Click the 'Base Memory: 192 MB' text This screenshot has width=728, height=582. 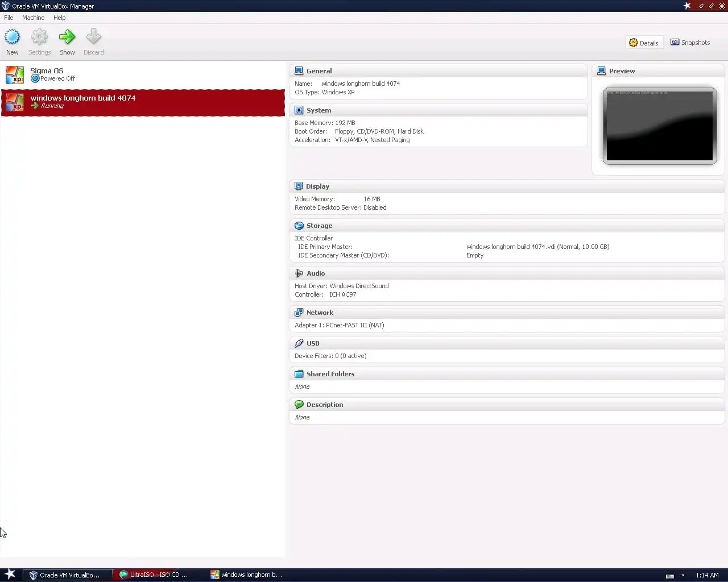pos(325,123)
